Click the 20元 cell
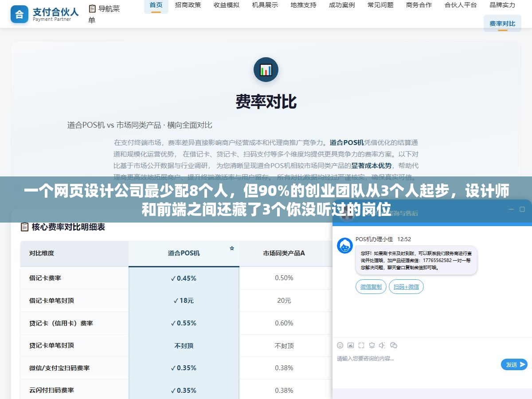 tap(284, 301)
